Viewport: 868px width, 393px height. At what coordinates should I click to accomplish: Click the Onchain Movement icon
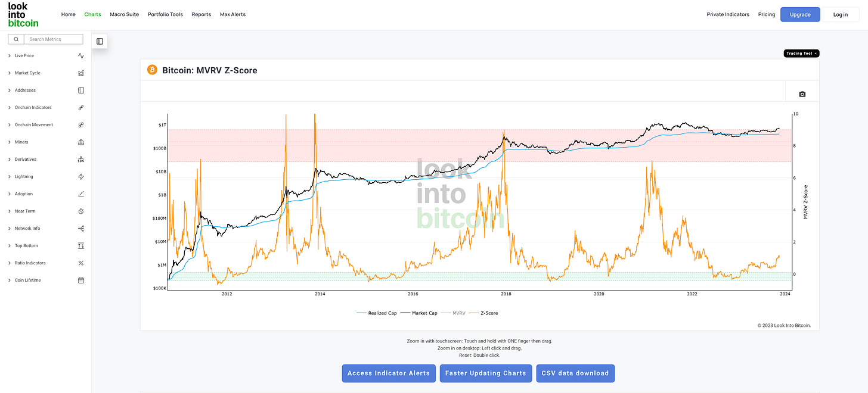point(81,124)
